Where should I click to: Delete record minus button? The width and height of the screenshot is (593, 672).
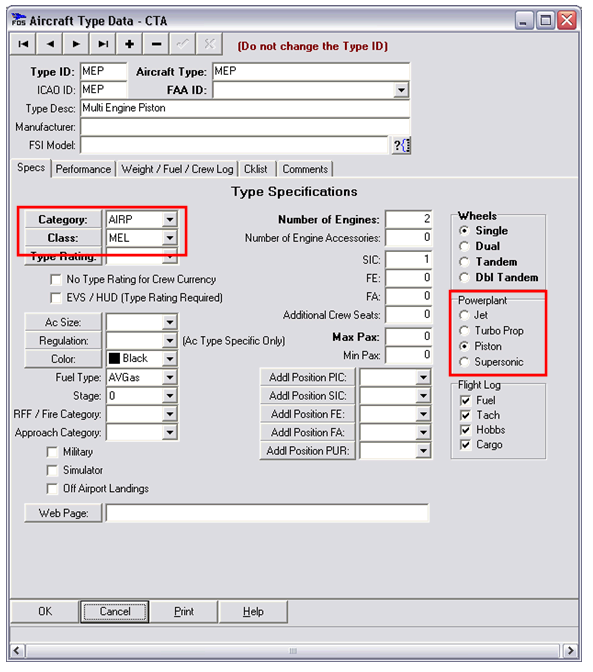pyautogui.click(x=156, y=44)
